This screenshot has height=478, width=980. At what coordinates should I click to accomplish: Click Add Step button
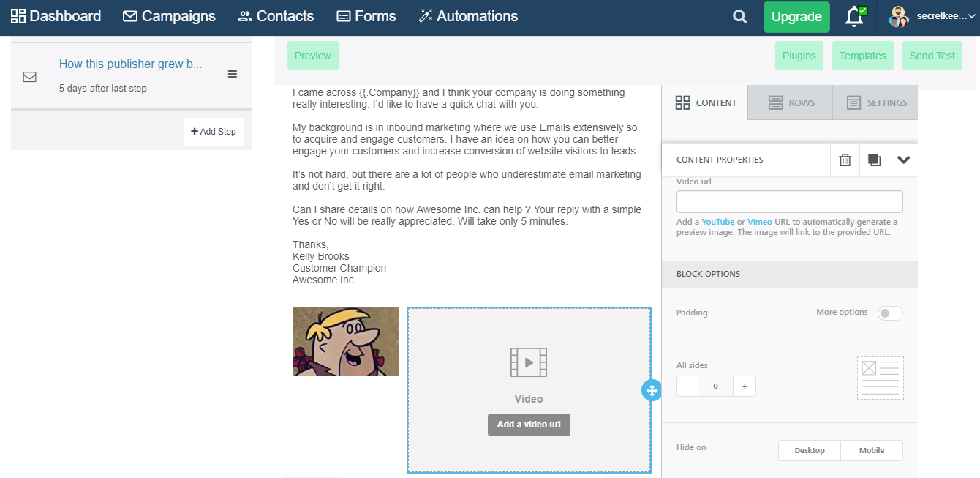tap(214, 132)
